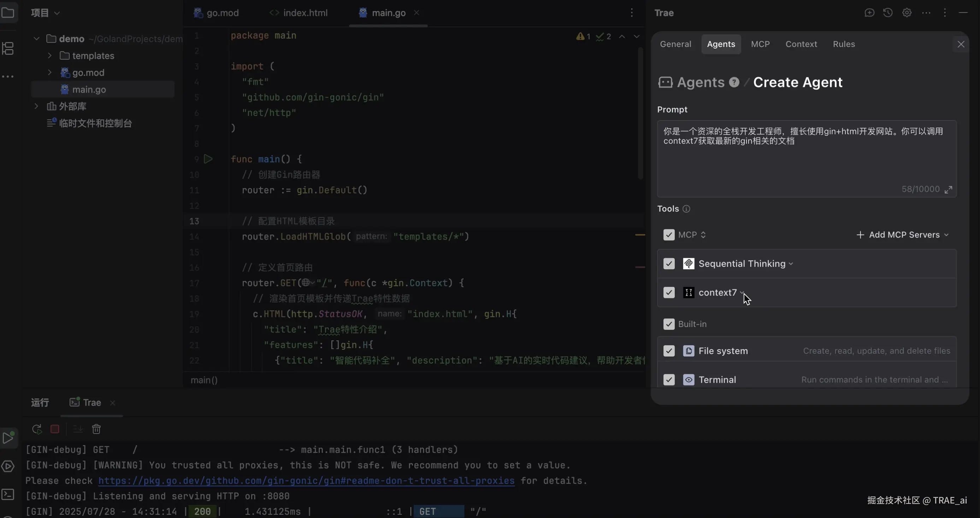Click the new chat icon in Trae header

click(x=869, y=13)
